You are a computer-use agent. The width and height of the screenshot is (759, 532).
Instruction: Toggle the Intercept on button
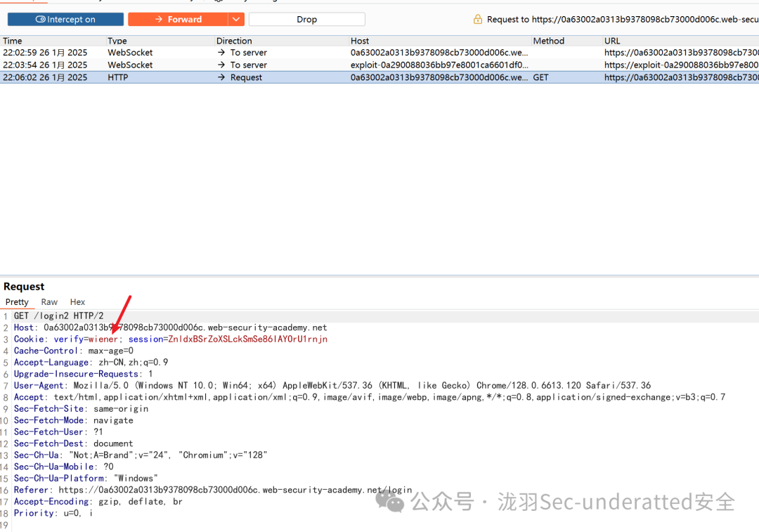(x=65, y=20)
